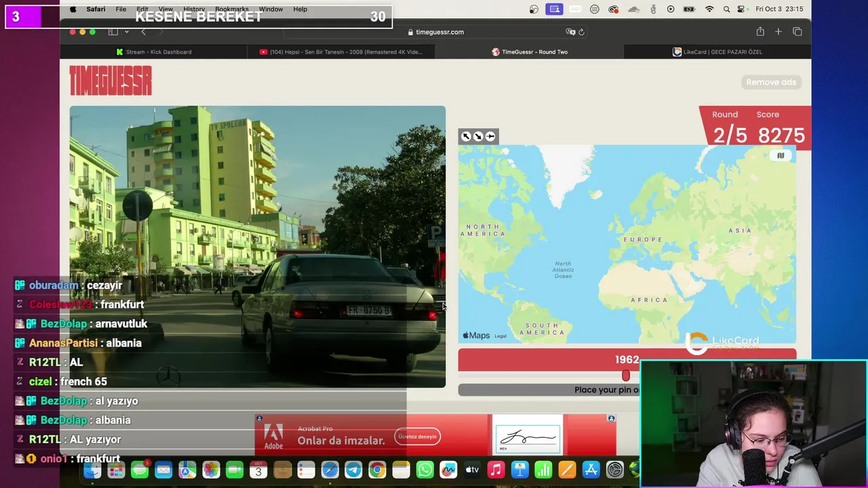The width and height of the screenshot is (868, 488).
Task: Open the Help menu
Action: tap(300, 9)
